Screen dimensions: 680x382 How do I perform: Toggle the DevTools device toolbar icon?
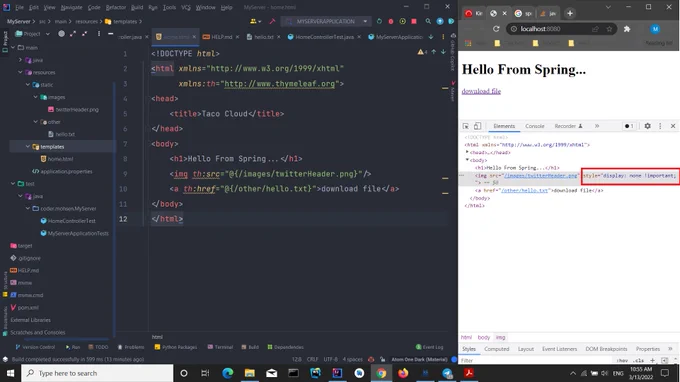click(477, 126)
